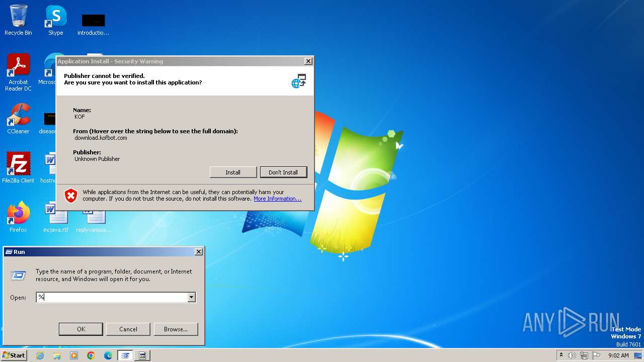Click the globe install icon in the dialog header
This screenshot has width=644, height=362.
(x=299, y=81)
